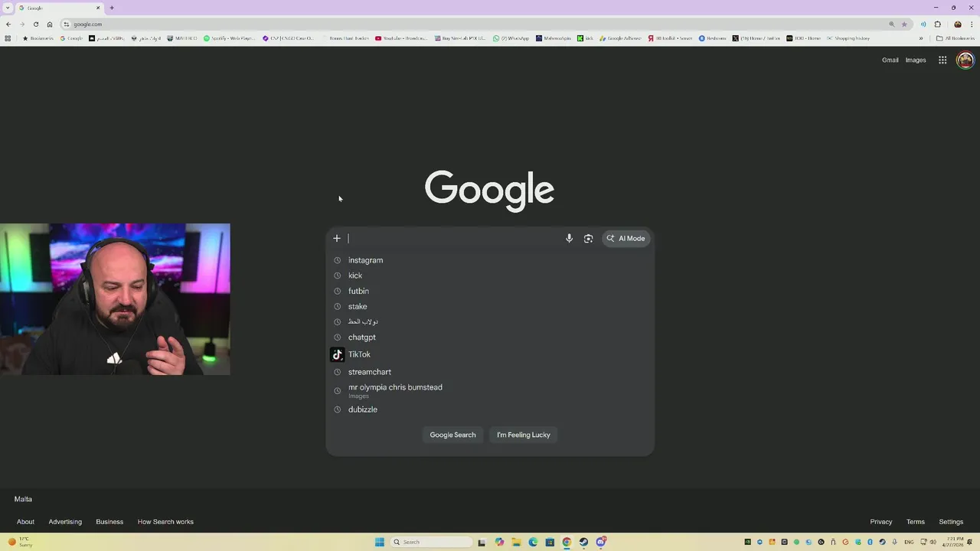Open Steam from taskbar
Image resolution: width=980 pixels, height=551 pixels.
pyautogui.click(x=583, y=542)
